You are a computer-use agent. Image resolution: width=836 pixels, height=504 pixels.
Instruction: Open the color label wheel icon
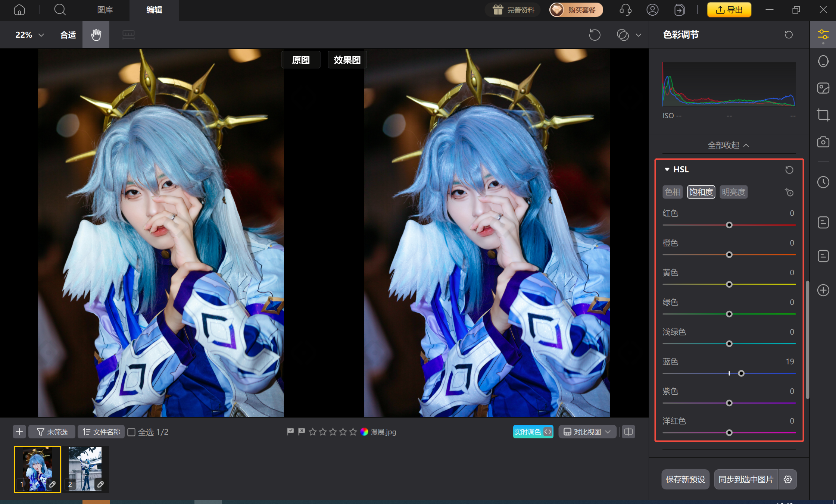coord(364,432)
